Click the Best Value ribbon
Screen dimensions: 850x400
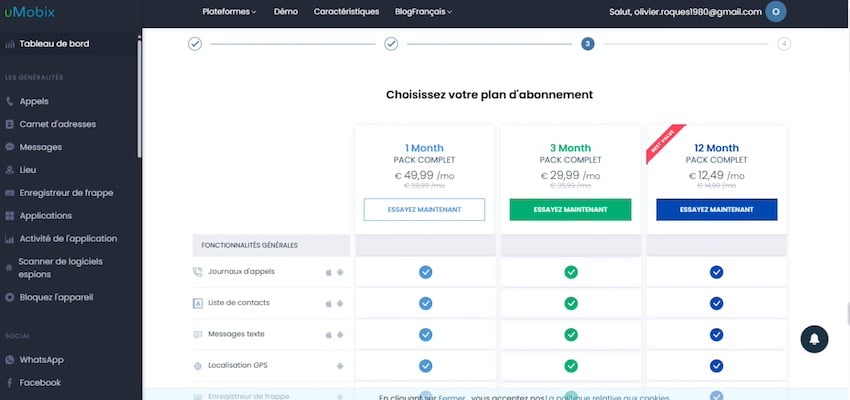point(664,143)
